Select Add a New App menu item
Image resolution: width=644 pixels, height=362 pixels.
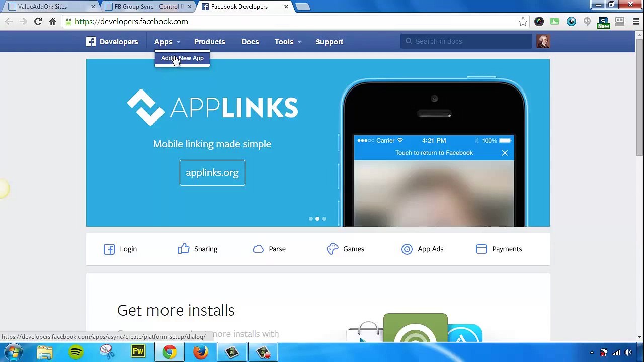[x=182, y=58]
